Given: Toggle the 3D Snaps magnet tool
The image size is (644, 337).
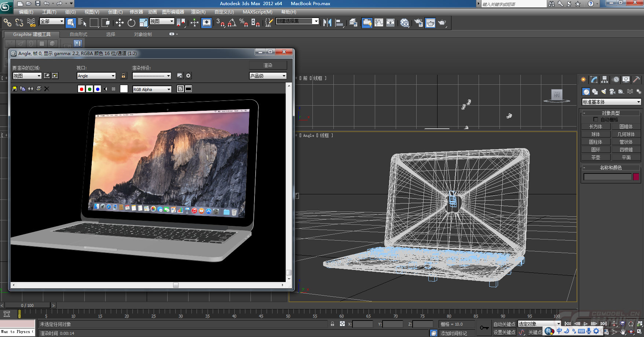Looking at the screenshot, I should (220, 23).
